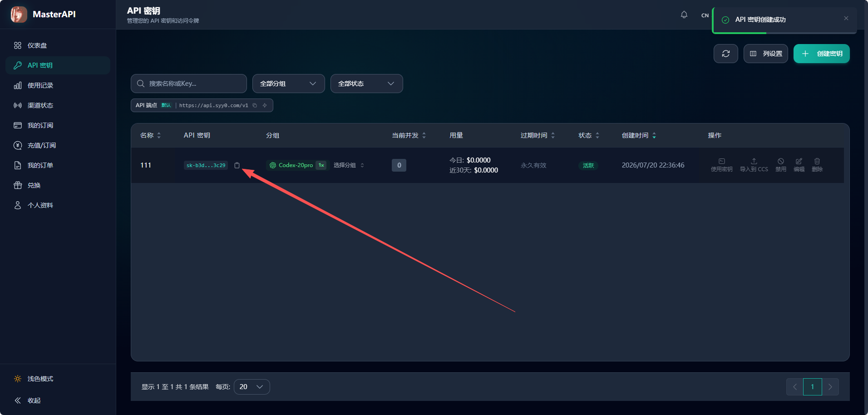Click 使用密钥 action for key 111
The width and height of the screenshot is (868, 415).
pyautogui.click(x=722, y=165)
